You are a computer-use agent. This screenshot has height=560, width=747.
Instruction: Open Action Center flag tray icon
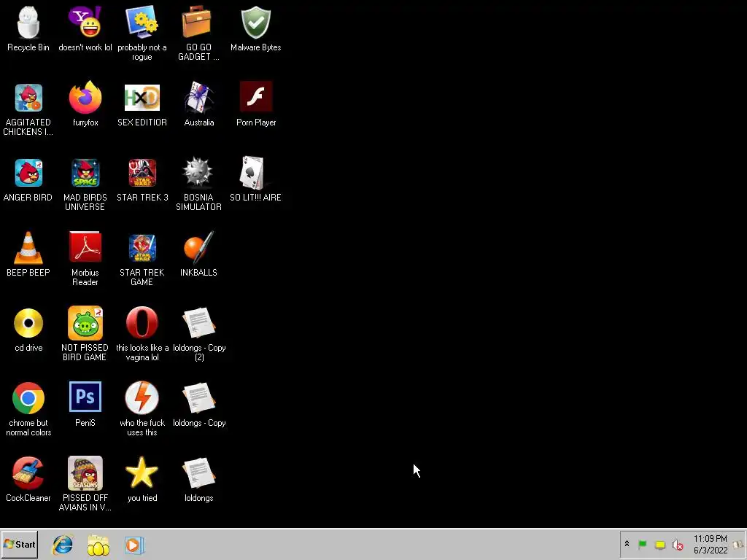click(642, 544)
